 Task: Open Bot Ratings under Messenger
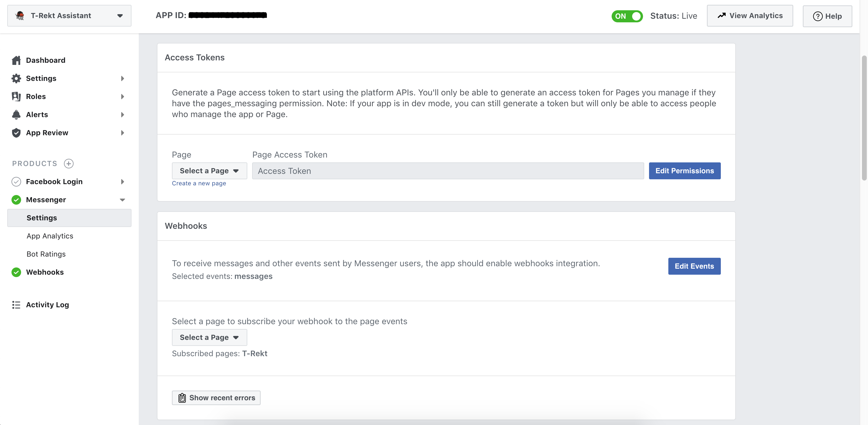(x=46, y=254)
